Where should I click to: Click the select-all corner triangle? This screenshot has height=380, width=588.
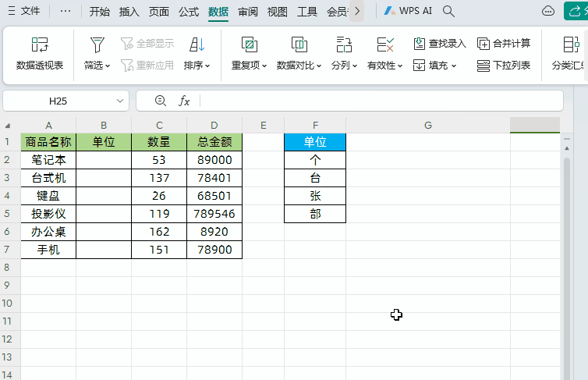point(8,126)
